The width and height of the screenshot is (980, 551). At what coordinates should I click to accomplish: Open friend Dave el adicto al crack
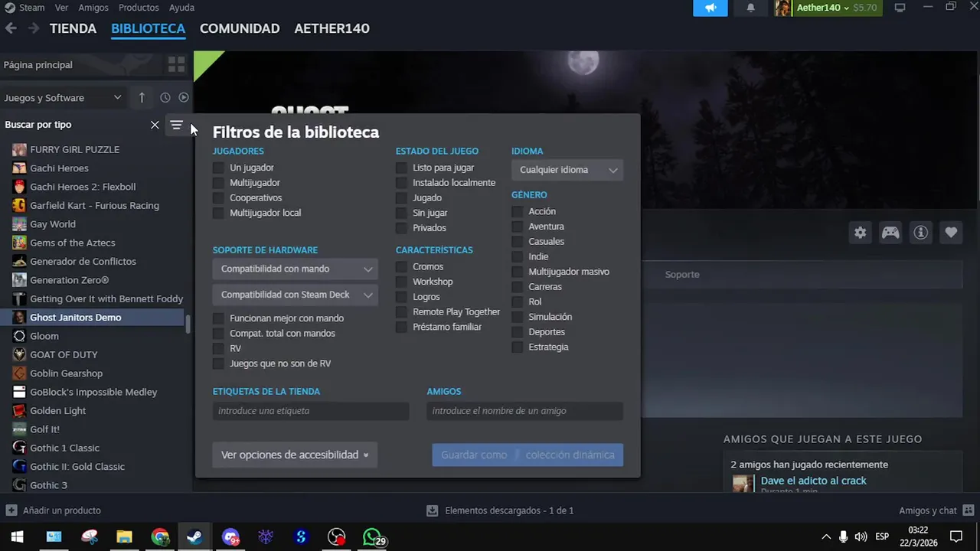[814, 481]
